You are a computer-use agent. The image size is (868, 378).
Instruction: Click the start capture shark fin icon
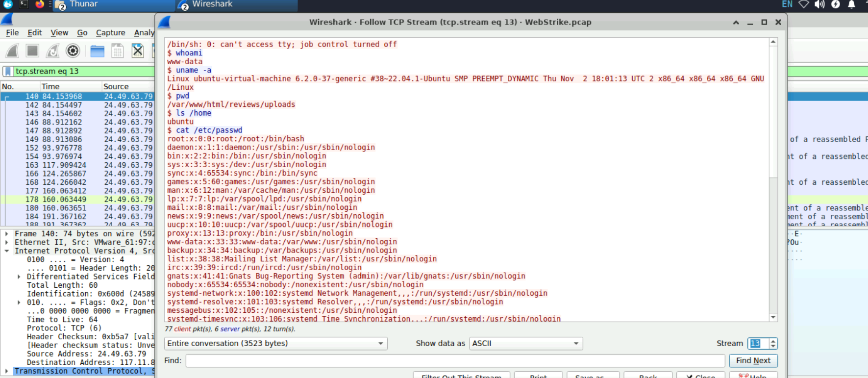[x=13, y=50]
